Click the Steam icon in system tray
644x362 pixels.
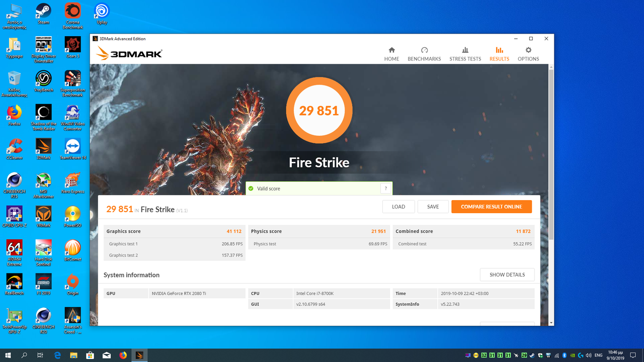coord(532,355)
